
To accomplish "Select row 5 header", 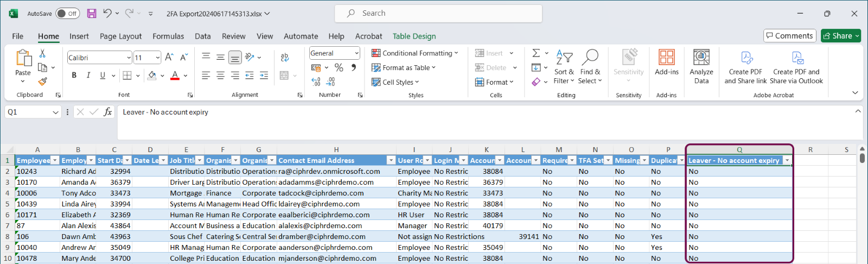I will click(8, 204).
